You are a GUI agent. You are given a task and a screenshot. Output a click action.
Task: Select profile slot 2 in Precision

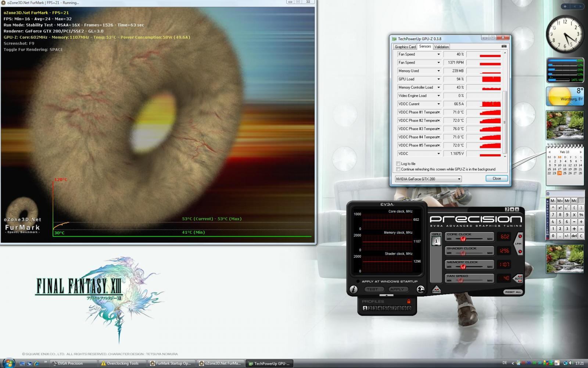(370, 308)
